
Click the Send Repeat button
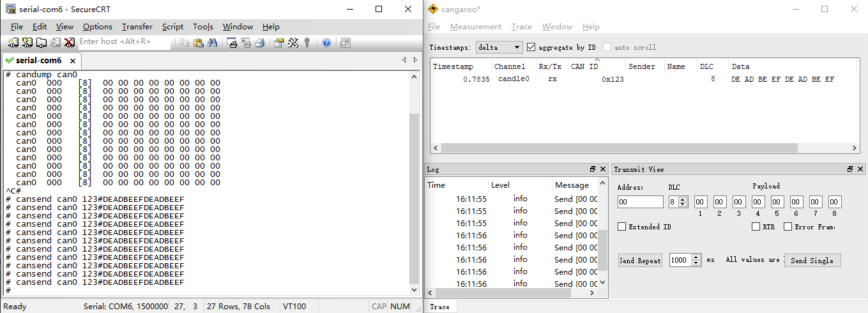(x=640, y=261)
